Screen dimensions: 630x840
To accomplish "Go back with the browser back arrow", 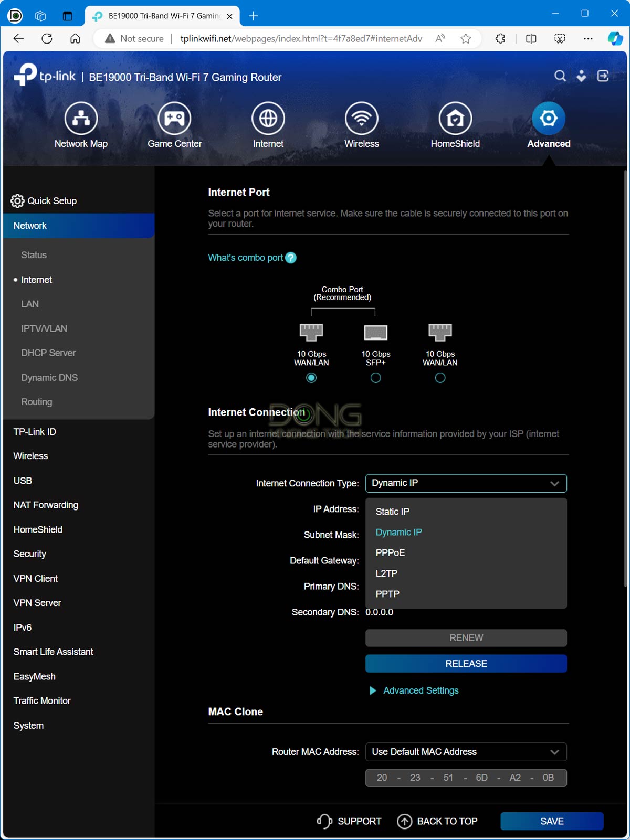I will [18, 38].
